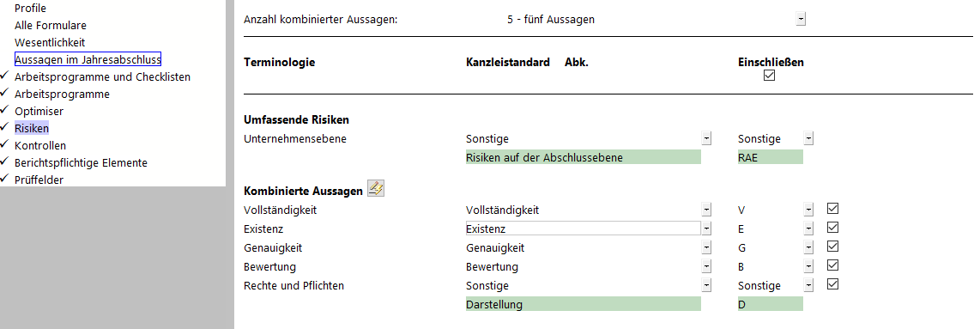Toggle the Genauigkeit row checkbox
Image resolution: width=980 pixels, height=329 pixels.
(x=832, y=247)
